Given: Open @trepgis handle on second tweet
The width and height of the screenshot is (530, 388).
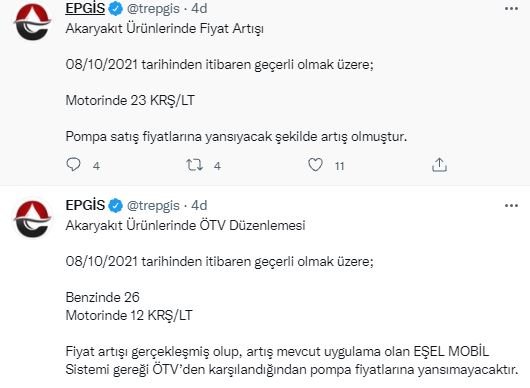Looking at the screenshot, I should 153,205.
